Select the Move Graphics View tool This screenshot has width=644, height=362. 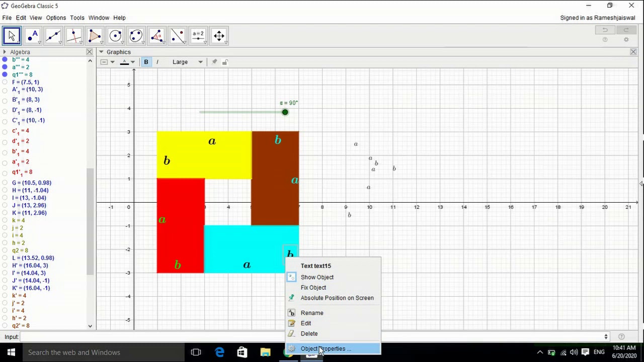219,36
